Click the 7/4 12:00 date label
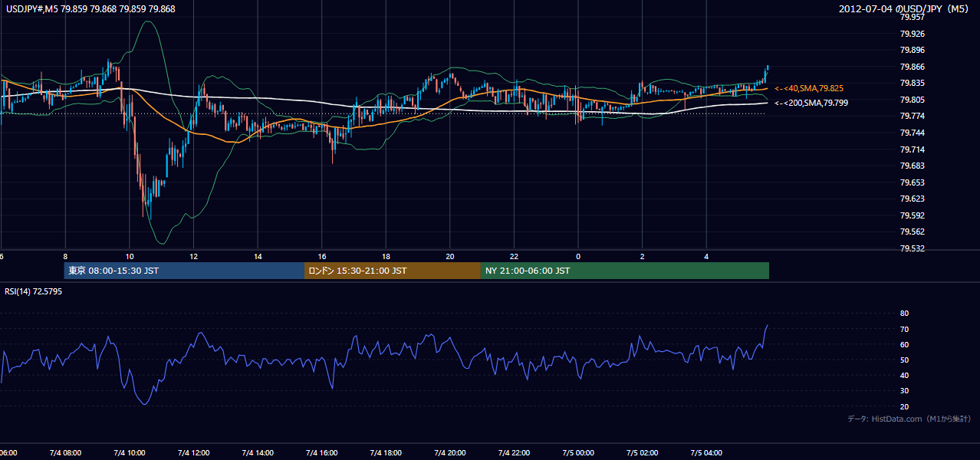Image resolution: width=980 pixels, height=460 pixels. [194, 453]
